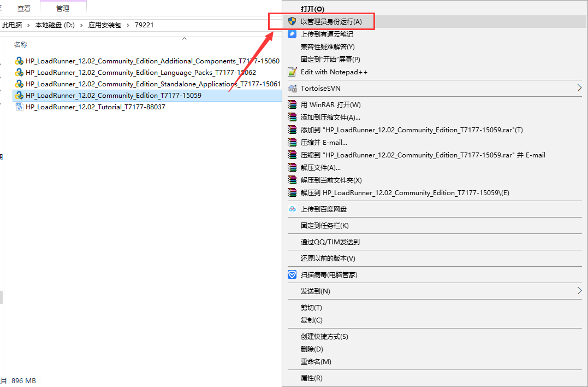Screen dimensions: 588x387
Task: Expand breadcrumb chevron after 应用安装包
Action: point(128,25)
